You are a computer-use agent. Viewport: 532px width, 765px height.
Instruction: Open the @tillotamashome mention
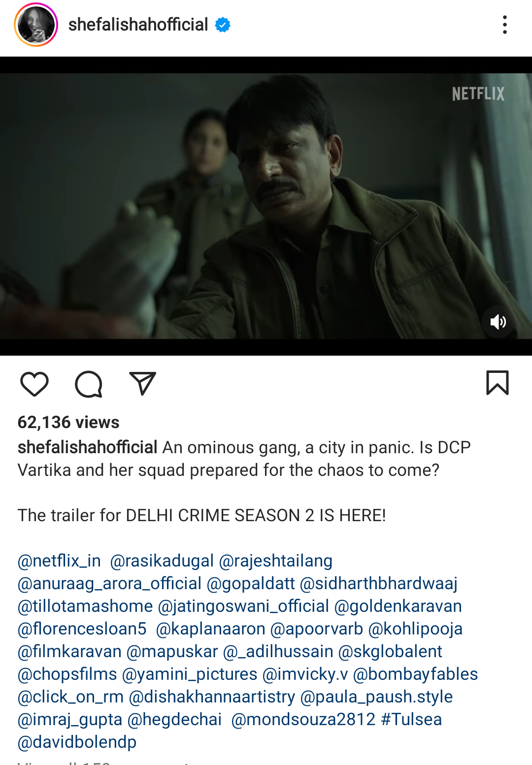(x=85, y=606)
